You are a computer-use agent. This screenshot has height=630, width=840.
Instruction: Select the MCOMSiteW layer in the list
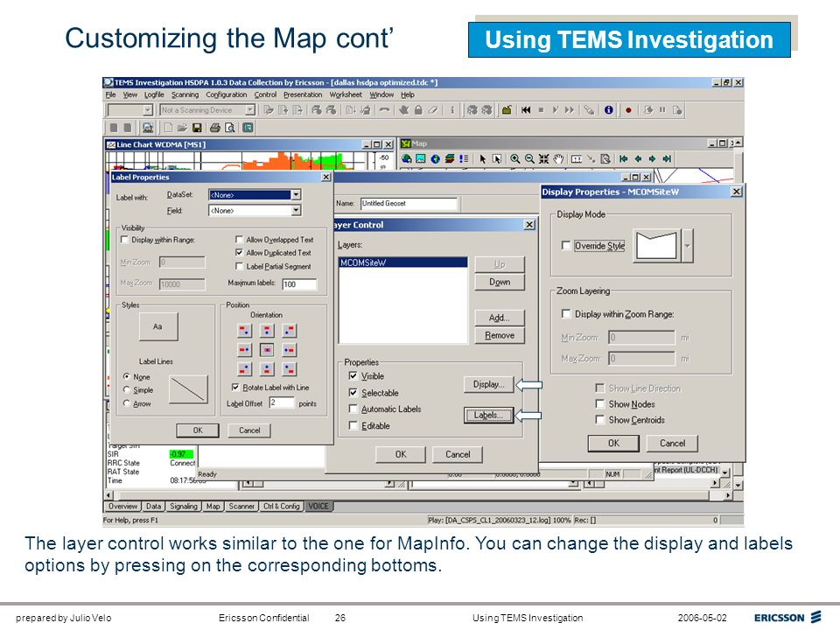pos(403,262)
